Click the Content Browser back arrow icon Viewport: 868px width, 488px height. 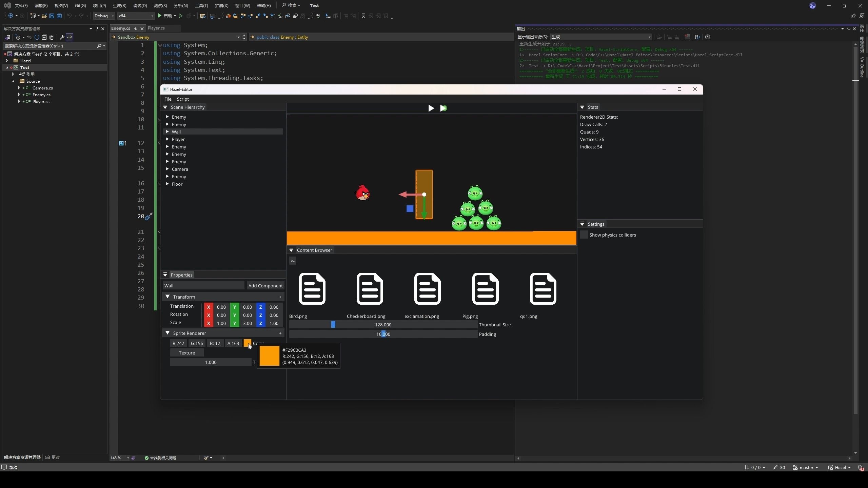click(x=293, y=260)
